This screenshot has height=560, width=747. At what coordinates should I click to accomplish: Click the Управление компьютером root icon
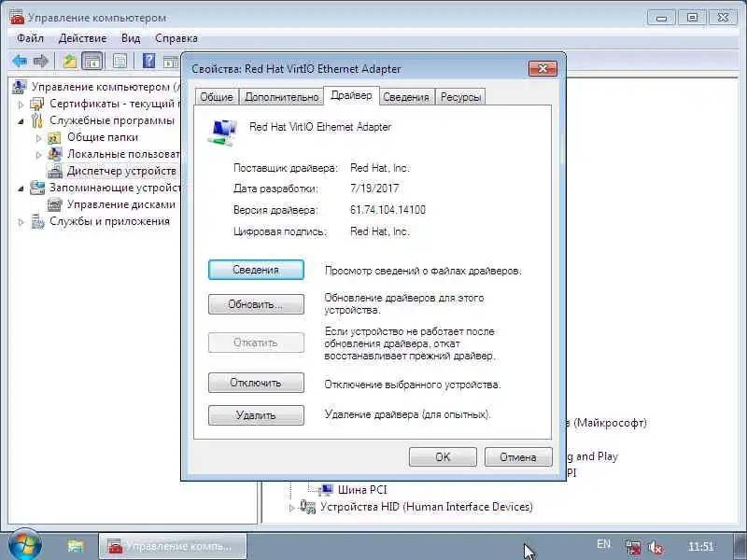(20, 87)
